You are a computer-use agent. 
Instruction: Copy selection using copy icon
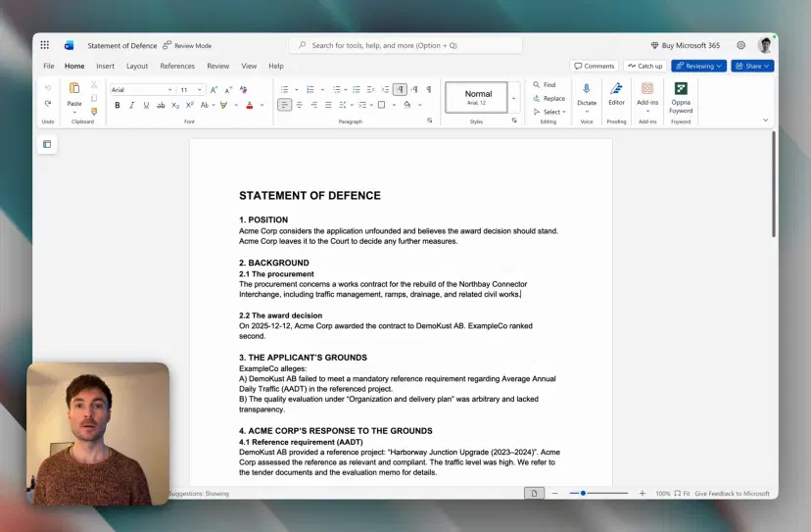click(x=94, y=98)
